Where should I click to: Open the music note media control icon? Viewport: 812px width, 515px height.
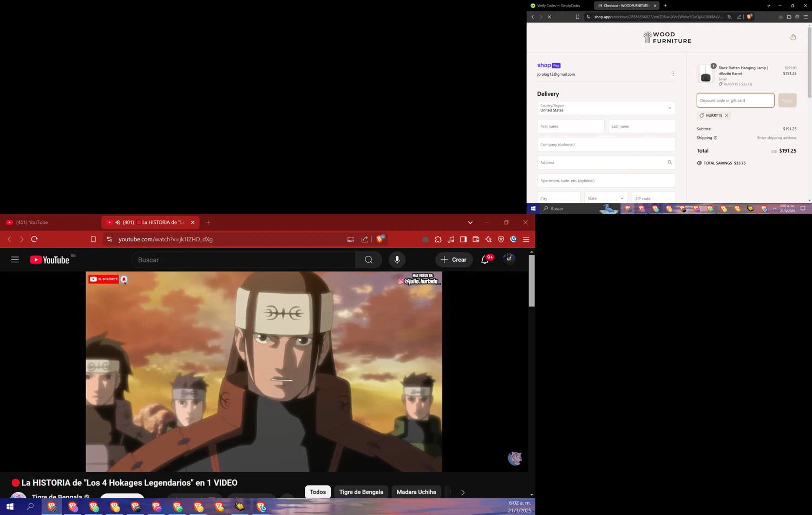451,239
